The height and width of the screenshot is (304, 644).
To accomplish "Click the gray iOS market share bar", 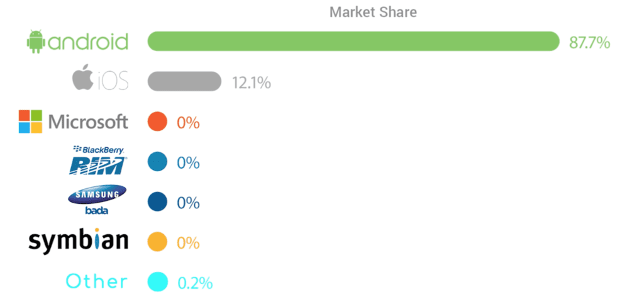I will [184, 81].
